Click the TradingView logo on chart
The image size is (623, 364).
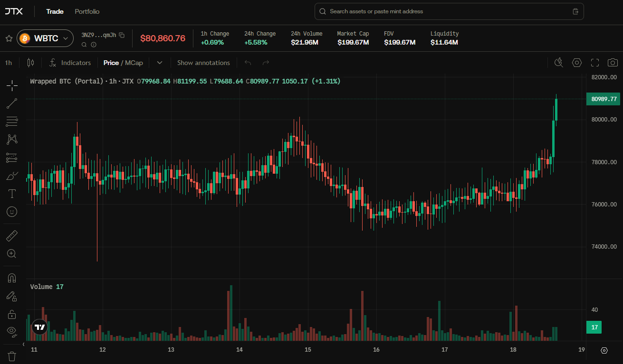(x=40, y=327)
